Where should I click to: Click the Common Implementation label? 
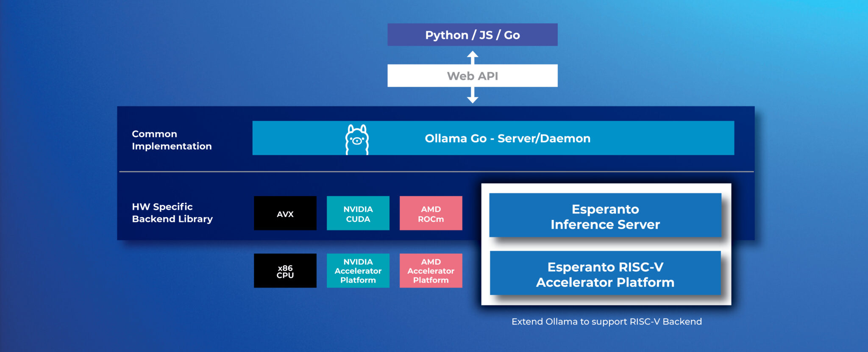pos(171,140)
